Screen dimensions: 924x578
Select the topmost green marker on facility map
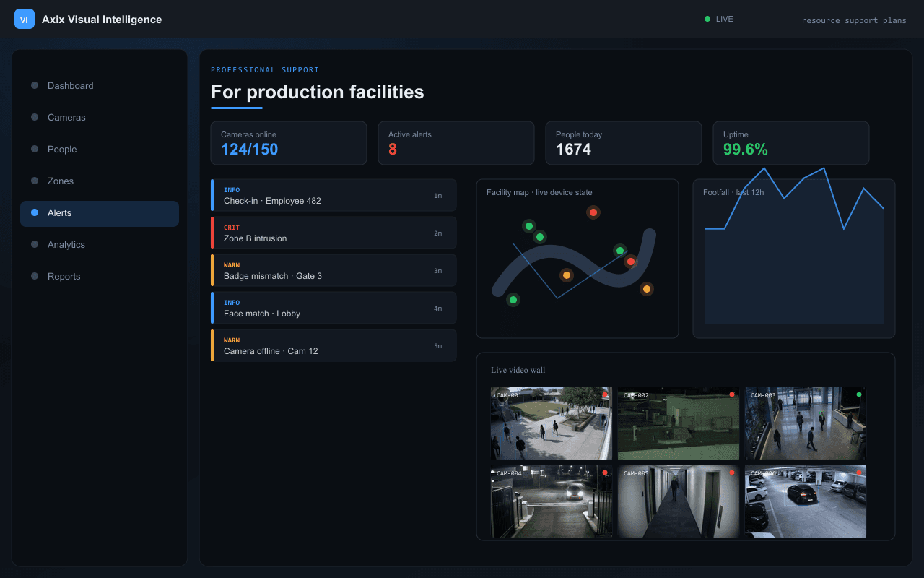tap(529, 226)
